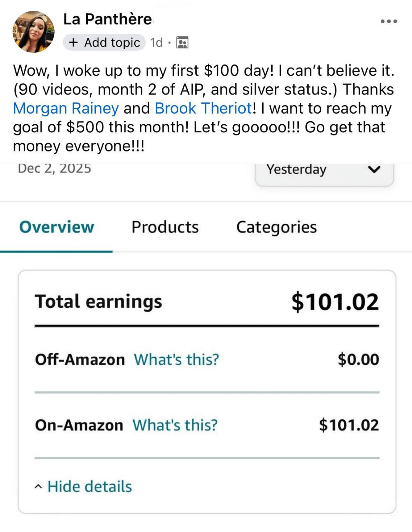This screenshot has height=532, width=412.
Task: Click the chevron arrow in Yesterday selector
Action: (x=375, y=169)
